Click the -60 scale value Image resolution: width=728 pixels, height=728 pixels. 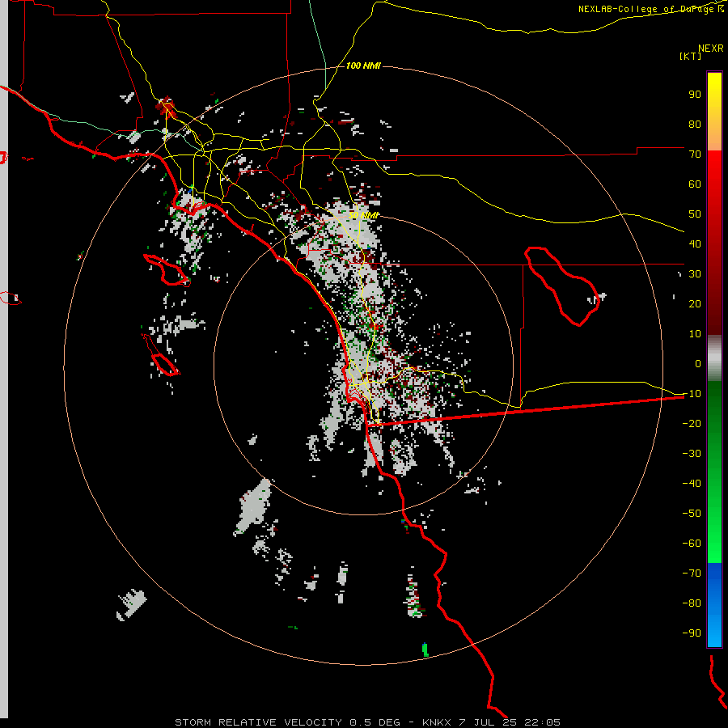coord(692,544)
